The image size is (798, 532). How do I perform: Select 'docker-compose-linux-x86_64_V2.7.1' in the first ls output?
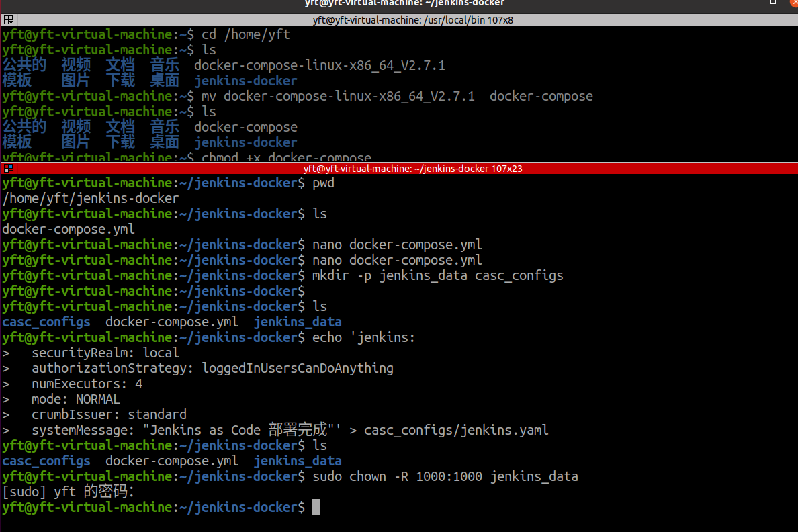[x=320, y=65]
